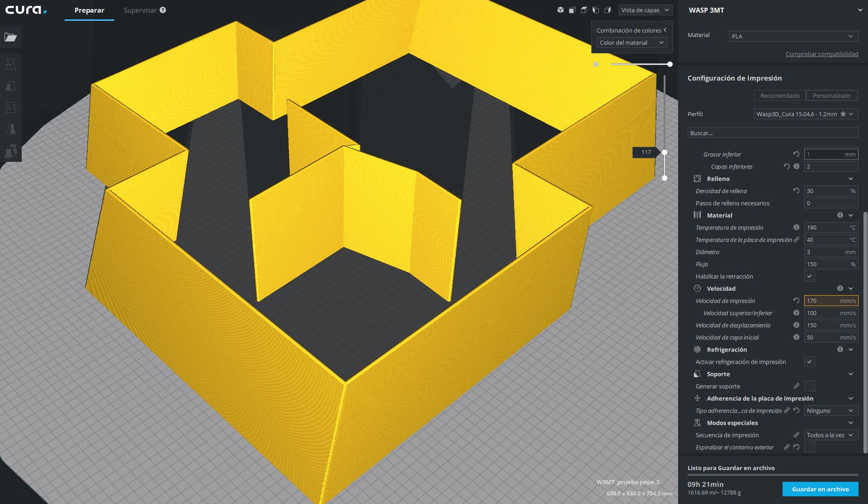Reset Grosor inferior to default value
This screenshot has height=504, width=868.
coord(796,154)
